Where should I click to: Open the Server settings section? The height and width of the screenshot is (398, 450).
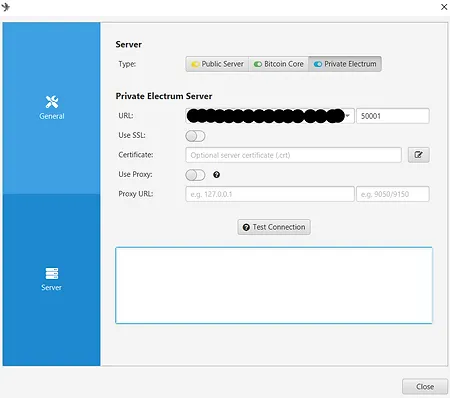(51, 280)
